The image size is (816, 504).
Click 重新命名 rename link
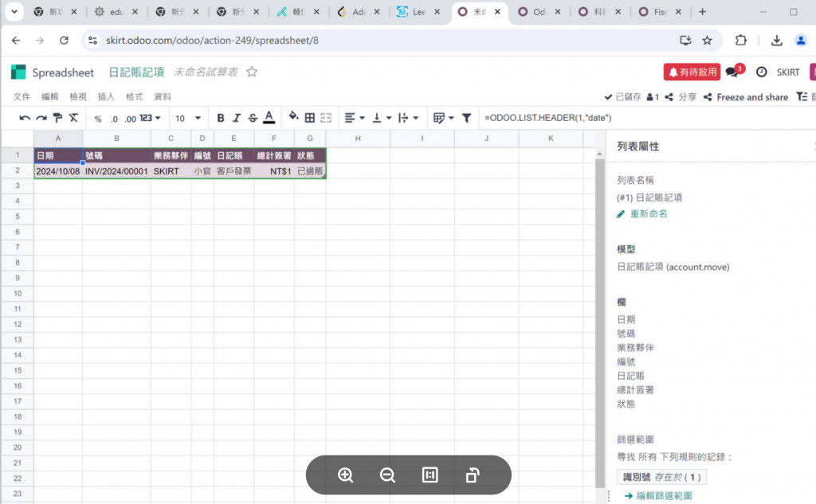[642, 213]
